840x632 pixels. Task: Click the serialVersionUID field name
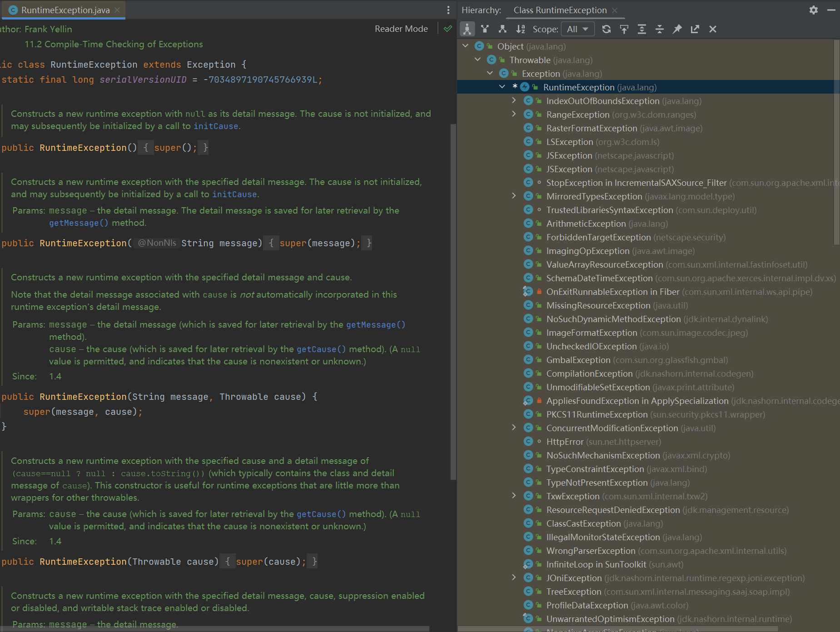pos(143,80)
